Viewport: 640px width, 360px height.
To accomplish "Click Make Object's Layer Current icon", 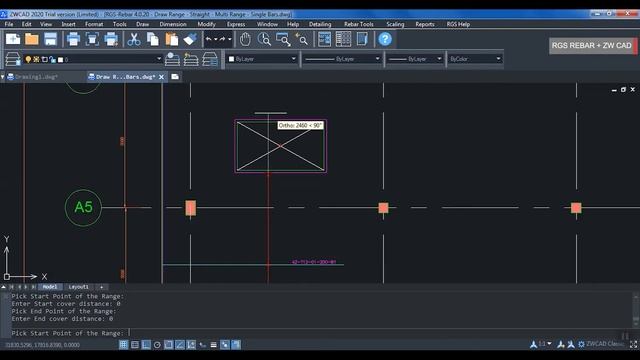I will click(172, 59).
